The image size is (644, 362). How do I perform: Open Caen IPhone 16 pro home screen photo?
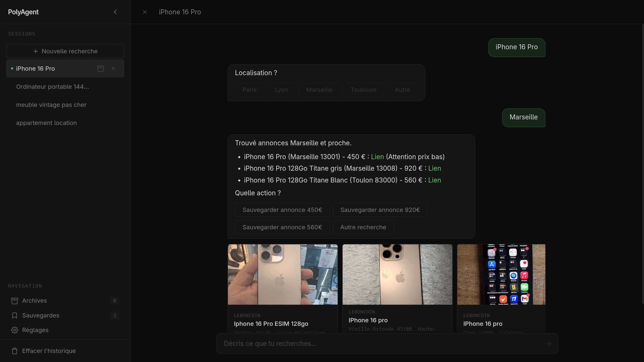pos(501,275)
